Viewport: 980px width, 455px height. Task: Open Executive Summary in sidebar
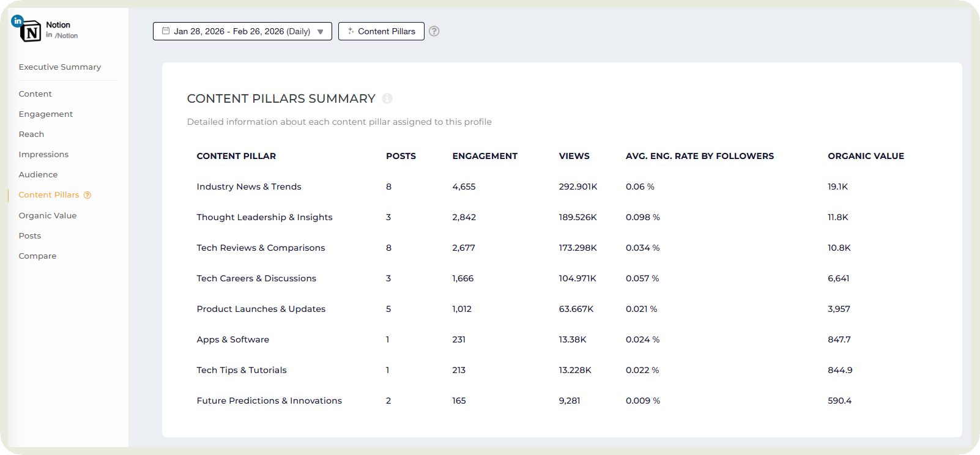point(60,67)
